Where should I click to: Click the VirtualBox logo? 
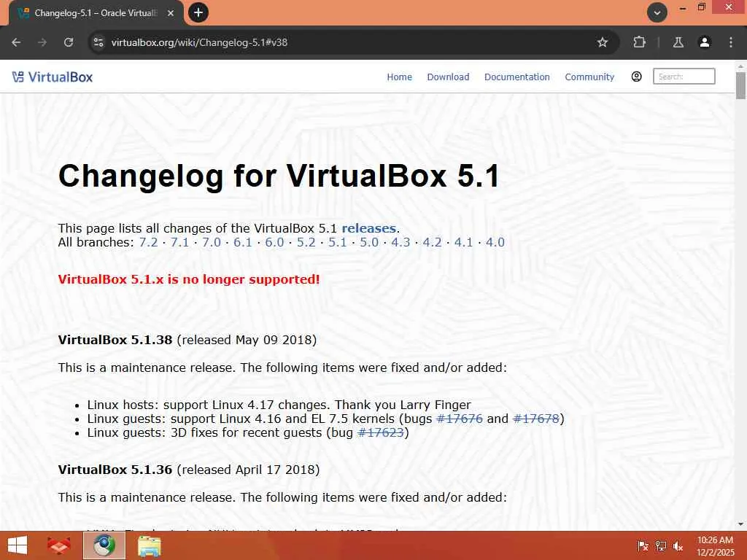[x=53, y=77]
